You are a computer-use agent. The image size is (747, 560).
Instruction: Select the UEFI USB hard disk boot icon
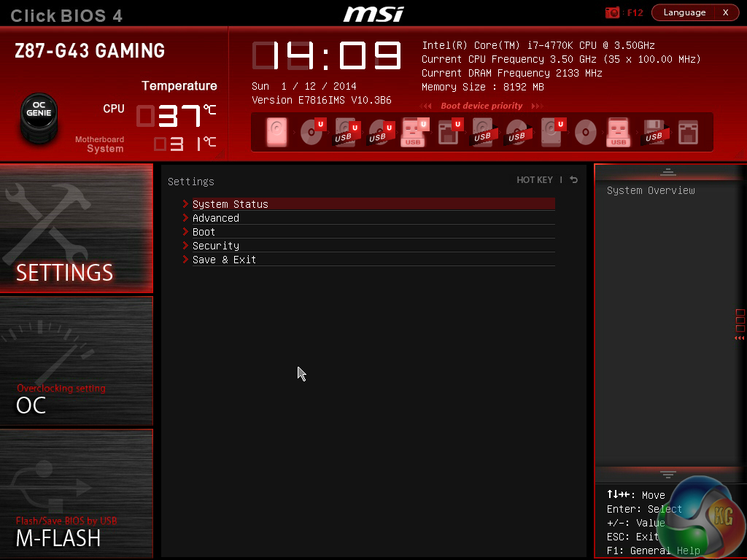tap(347, 132)
